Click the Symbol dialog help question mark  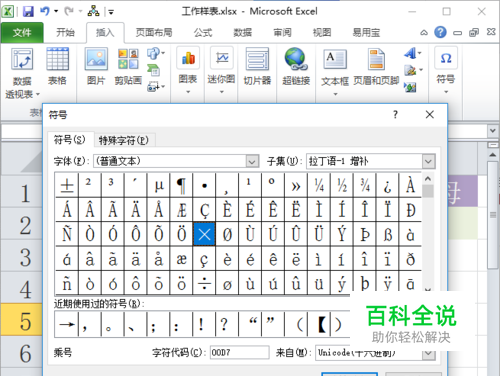click(395, 115)
